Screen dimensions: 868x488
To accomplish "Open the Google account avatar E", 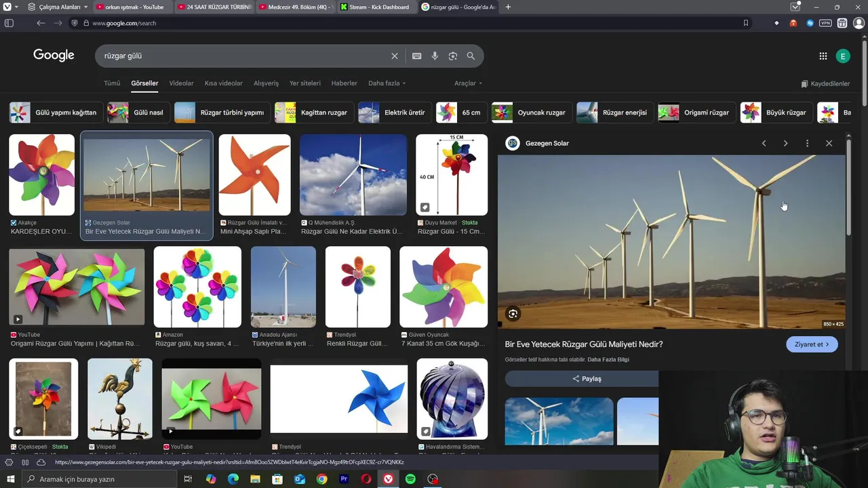I will point(843,56).
